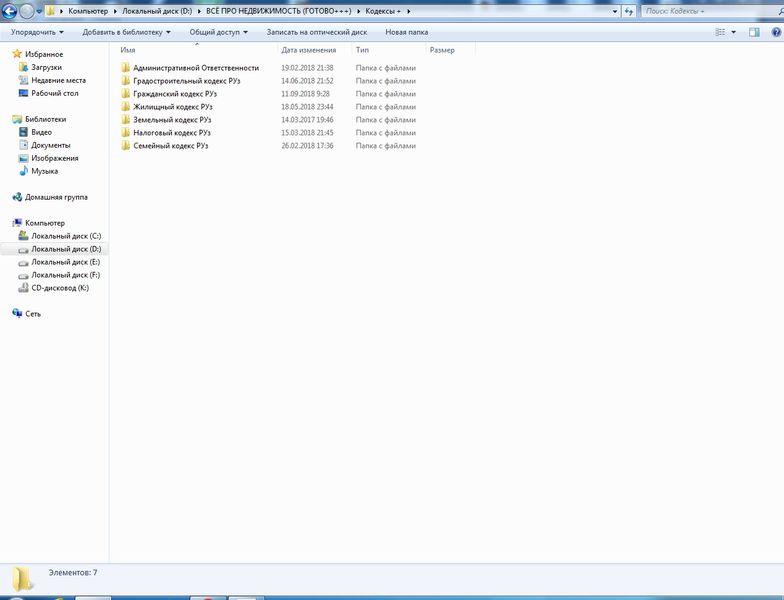Select Локальный диск (E:) in the navigation tree
The height and width of the screenshot is (600, 784).
tap(65, 262)
